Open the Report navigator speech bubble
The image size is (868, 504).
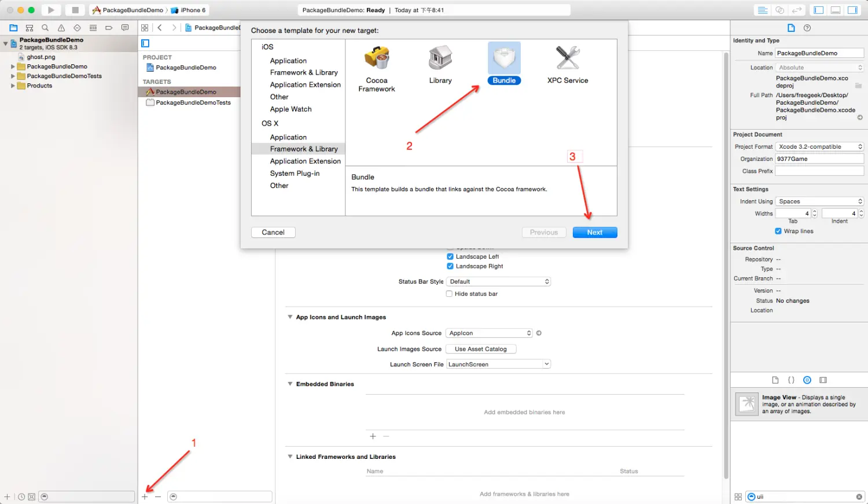click(125, 28)
